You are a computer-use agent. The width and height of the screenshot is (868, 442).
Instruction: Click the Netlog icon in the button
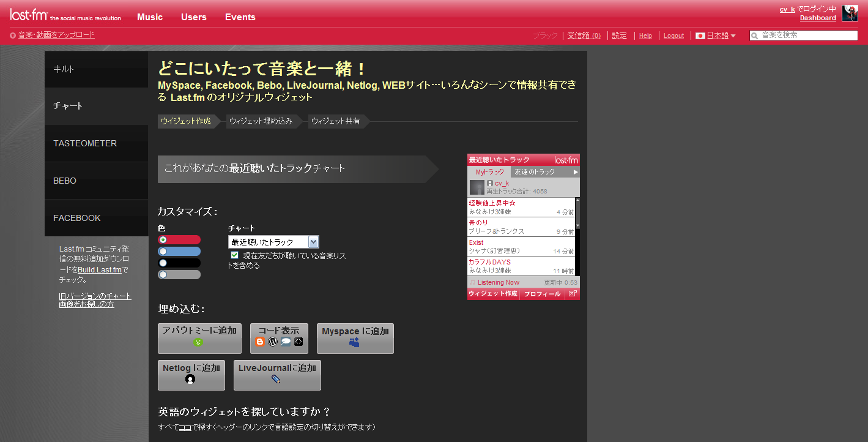190,380
